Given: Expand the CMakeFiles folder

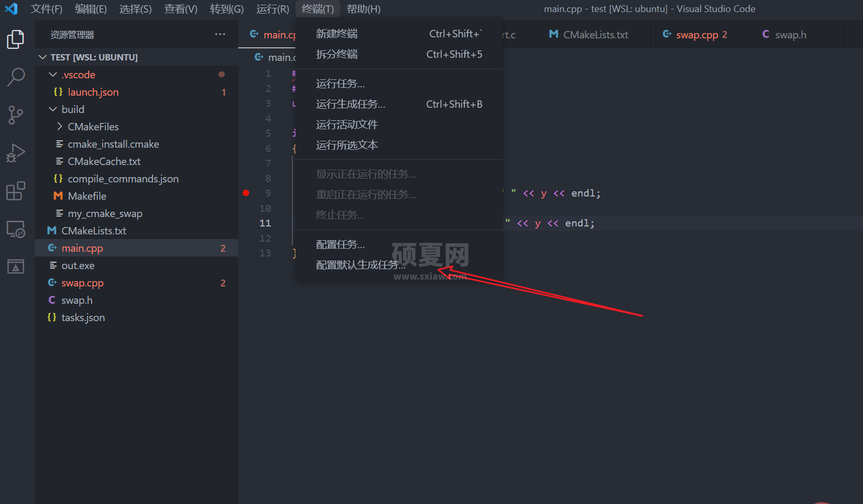Looking at the screenshot, I should (x=59, y=127).
